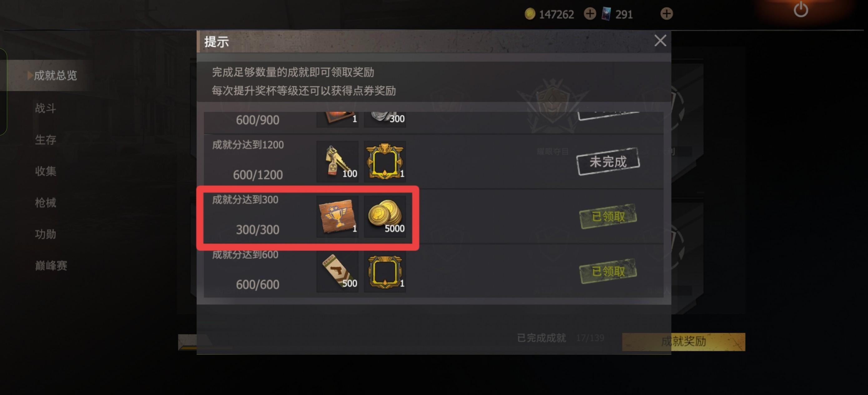Viewport: 868px width, 395px height.
Task: Click the silver coins icon marked 300
Action: [385, 119]
